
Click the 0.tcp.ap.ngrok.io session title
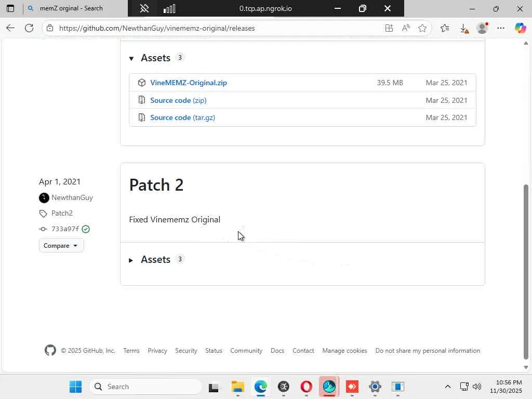coord(265,8)
